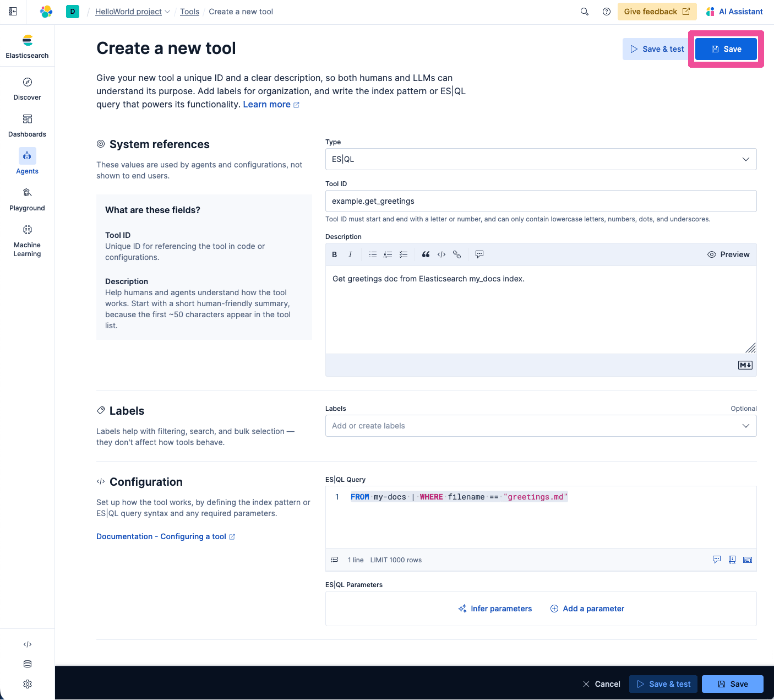This screenshot has width=774, height=700.
Task: Switch to the description Preview mode
Action: point(729,254)
